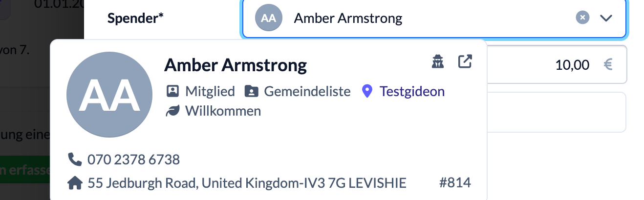
Task: Open the Testgideon link
Action: click(x=412, y=91)
